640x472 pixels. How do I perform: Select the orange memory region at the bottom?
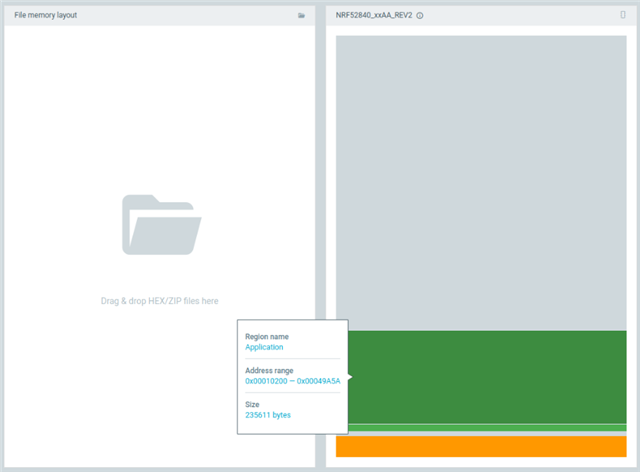(x=488, y=446)
